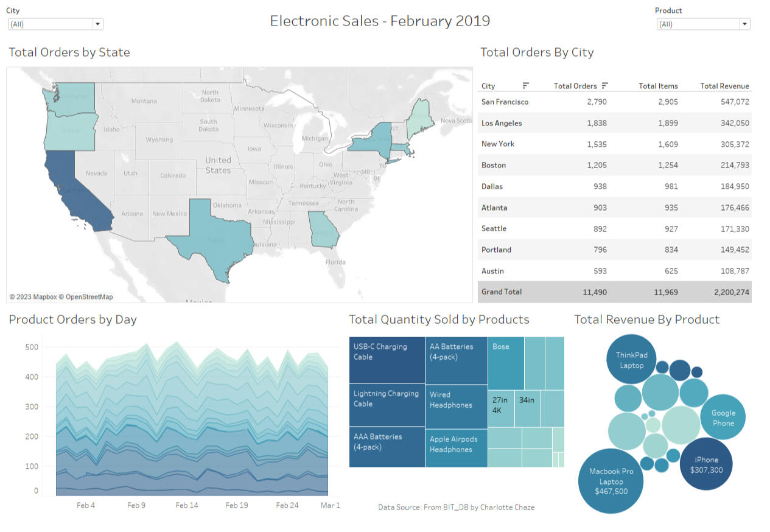Screen dimensions: 770x532
Task: Click the Georgia state shape on map
Action: tap(323, 230)
